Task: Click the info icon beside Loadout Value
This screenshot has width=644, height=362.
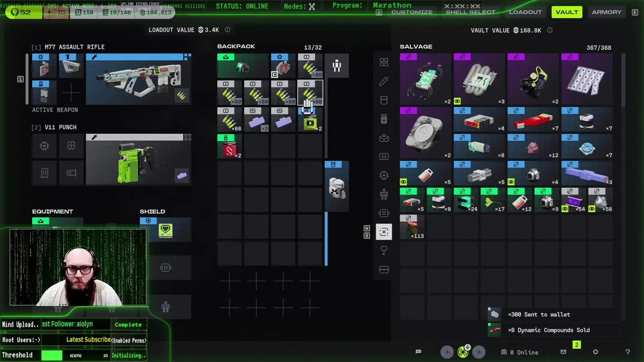Action: point(227,30)
